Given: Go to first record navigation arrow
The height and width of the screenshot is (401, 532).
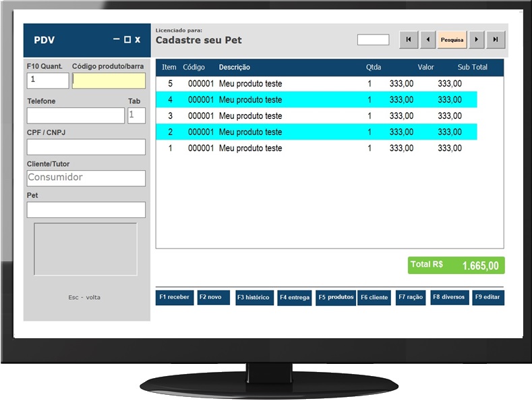Looking at the screenshot, I should coord(409,40).
